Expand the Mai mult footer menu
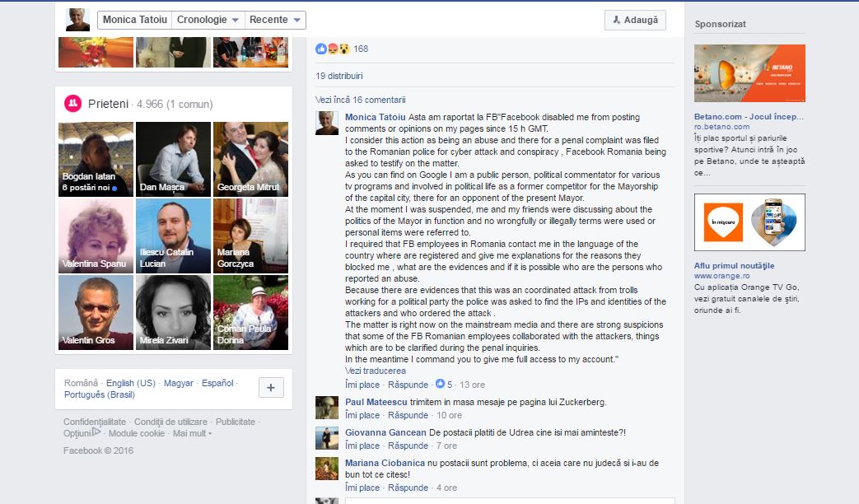 [x=192, y=433]
